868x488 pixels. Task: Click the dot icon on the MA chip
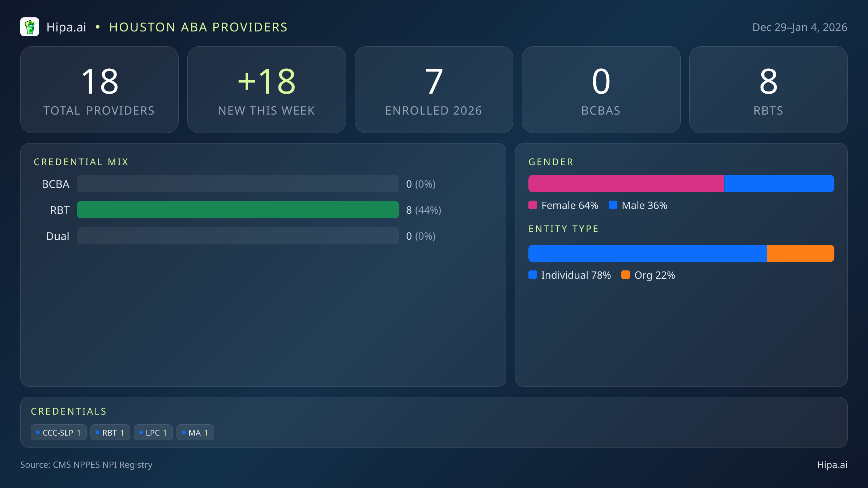point(183,432)
